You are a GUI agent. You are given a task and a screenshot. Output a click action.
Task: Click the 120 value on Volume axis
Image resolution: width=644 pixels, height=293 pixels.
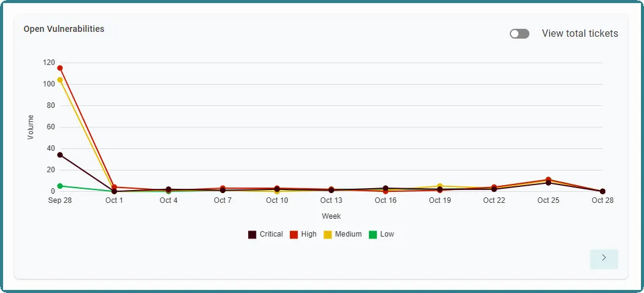point(48,63)
